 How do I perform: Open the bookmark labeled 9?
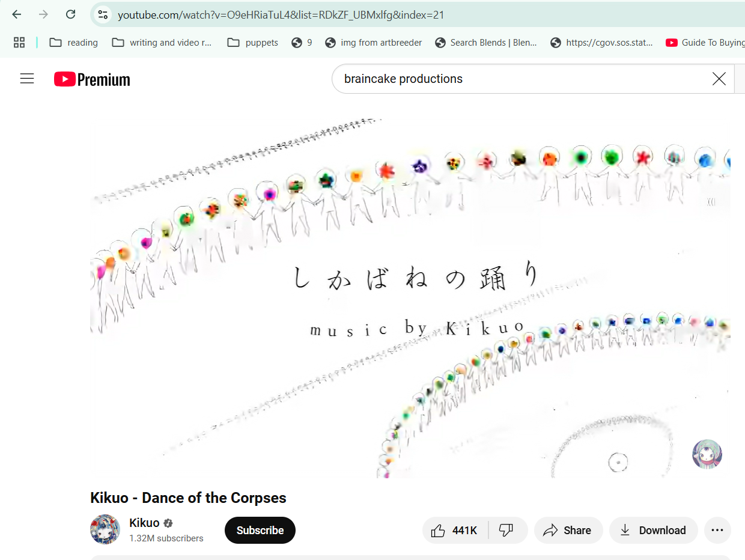tap(302, 42)
